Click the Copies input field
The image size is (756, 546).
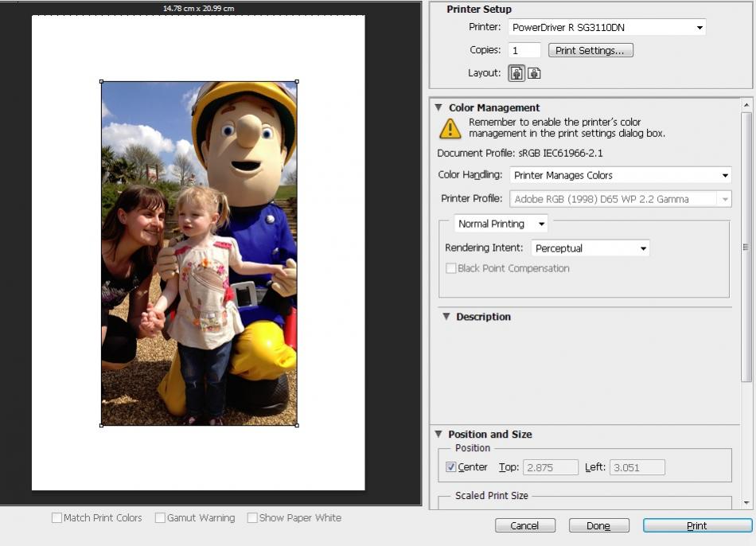[524, 50]
